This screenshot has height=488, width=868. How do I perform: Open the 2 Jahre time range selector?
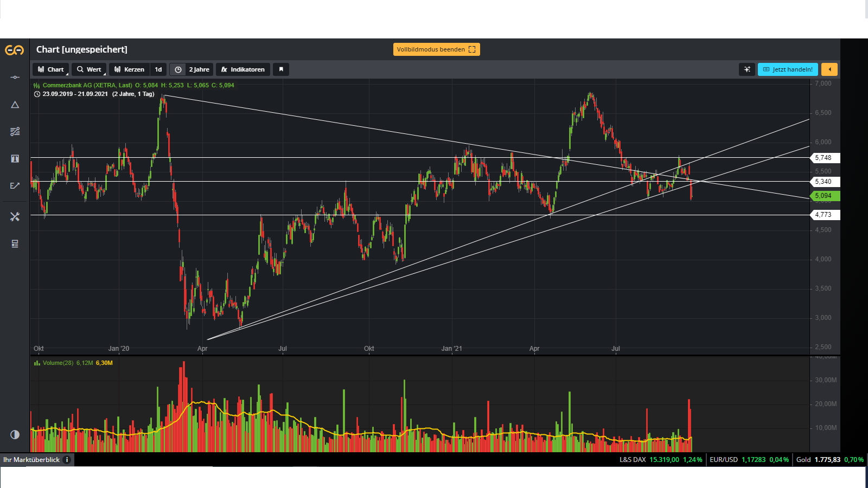point(199,69)
